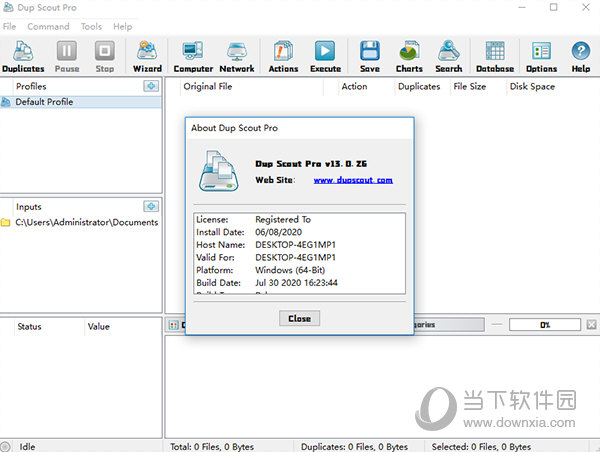Open the Command menu
This screenshot has height=452, width=600.
pyautogui.click(x=48, y=26)
